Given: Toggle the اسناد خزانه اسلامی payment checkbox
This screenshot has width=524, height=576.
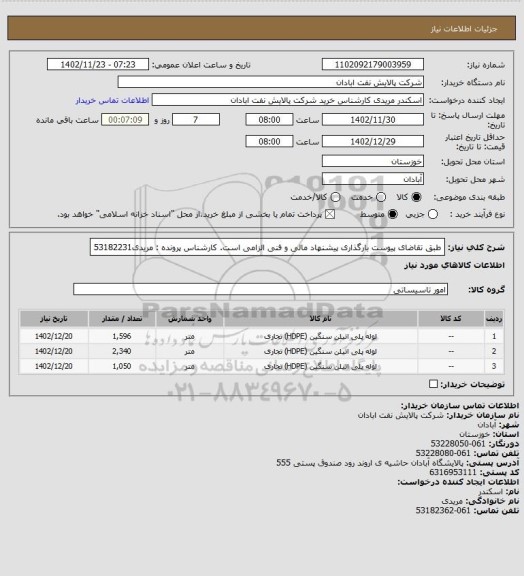Looking at the screenshot, I should tap(330, 215).
